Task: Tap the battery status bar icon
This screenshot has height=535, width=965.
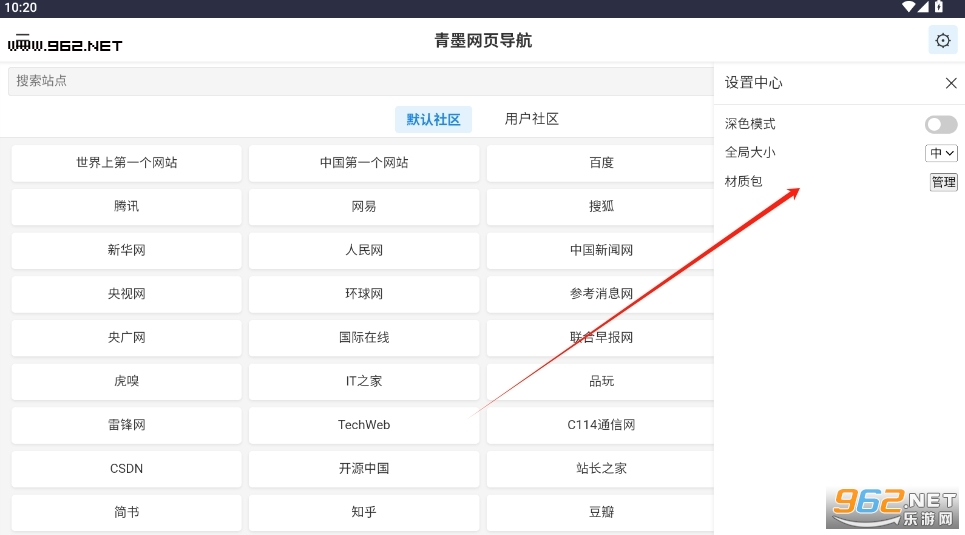Action: click(x=939, y=7)
